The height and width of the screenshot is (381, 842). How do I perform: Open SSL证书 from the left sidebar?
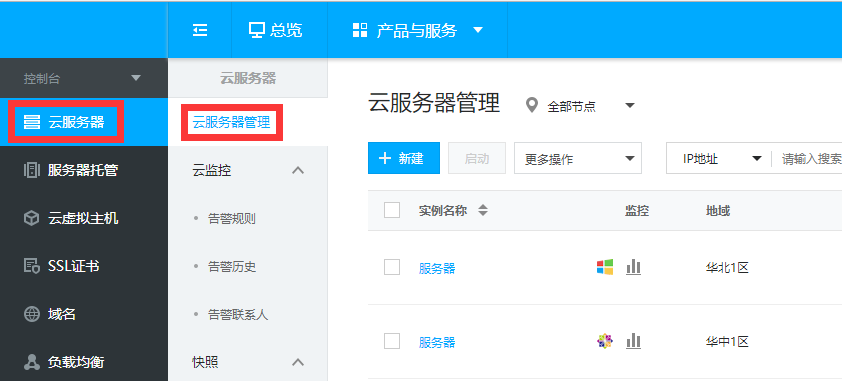point(61,266)
